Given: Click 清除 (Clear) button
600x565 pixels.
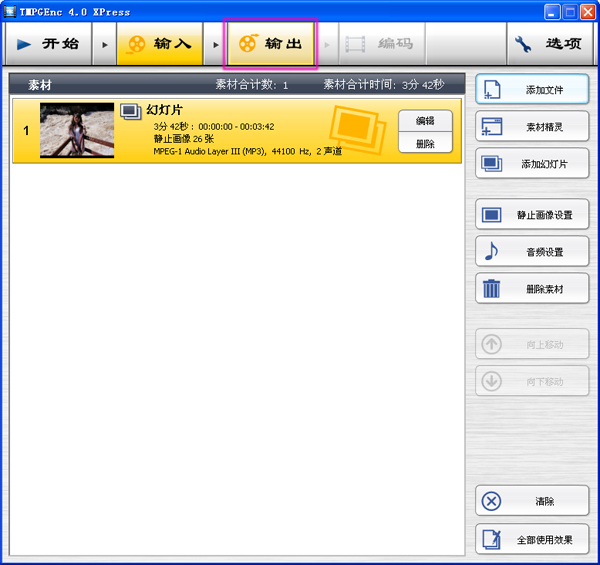Looking at the screenshot, I should click(532, 501).
